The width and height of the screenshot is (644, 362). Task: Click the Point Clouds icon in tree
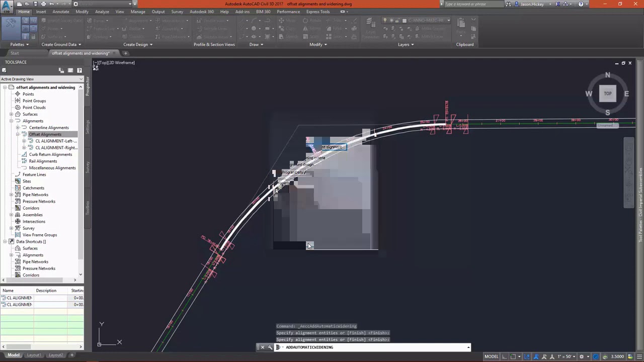[x=18, y=108]
